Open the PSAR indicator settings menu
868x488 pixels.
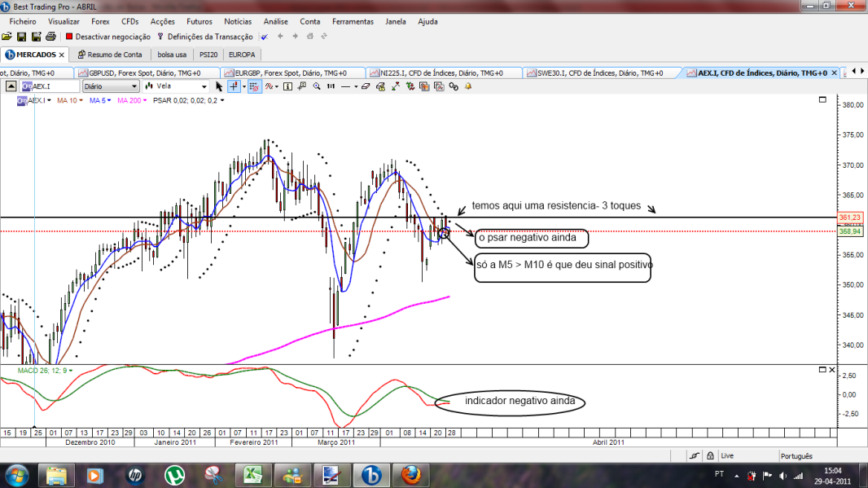[x=188, y=100]
